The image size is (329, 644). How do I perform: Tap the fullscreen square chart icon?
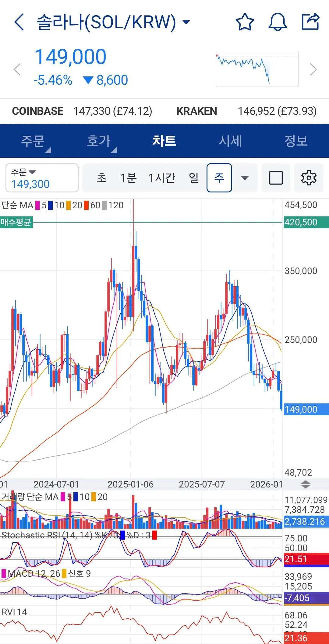coord(276,178)
